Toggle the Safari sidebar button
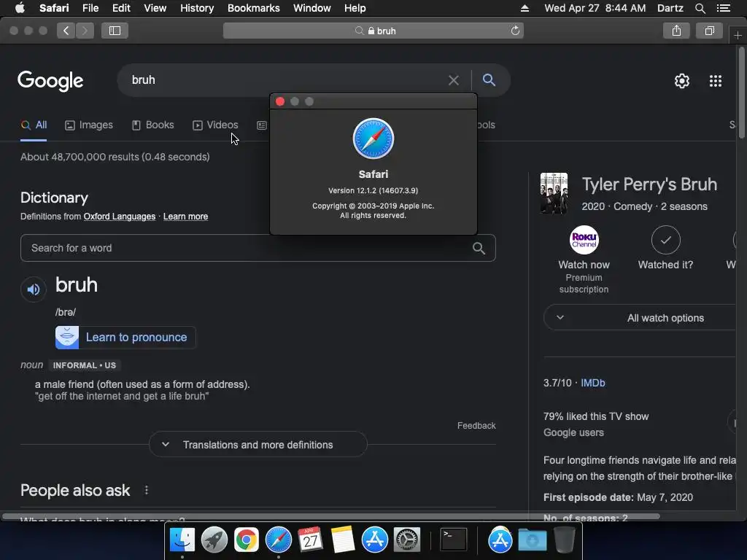This screenshot has height=560, width=747. pos(115,31)
